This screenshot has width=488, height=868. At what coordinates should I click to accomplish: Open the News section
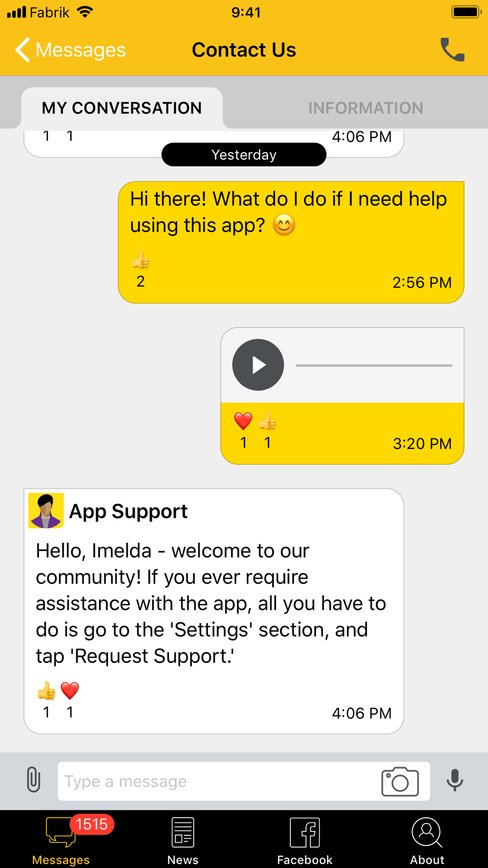click(x=183, y=841)
